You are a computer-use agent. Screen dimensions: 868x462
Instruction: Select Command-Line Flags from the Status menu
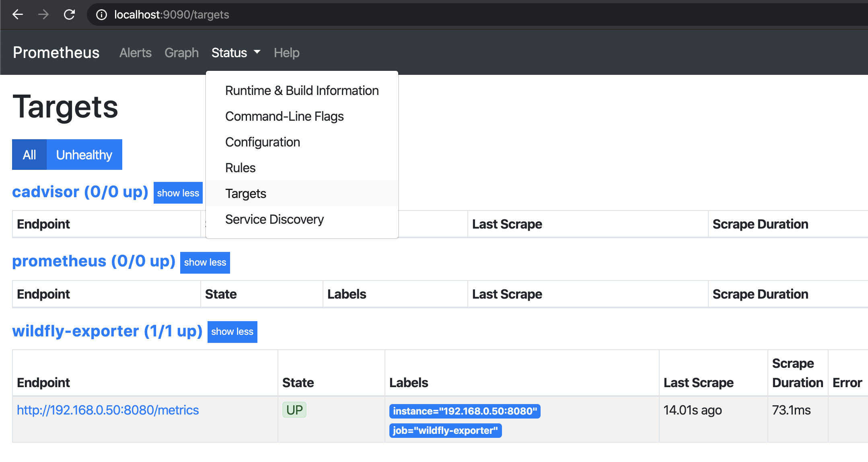[x=284, y=116]
